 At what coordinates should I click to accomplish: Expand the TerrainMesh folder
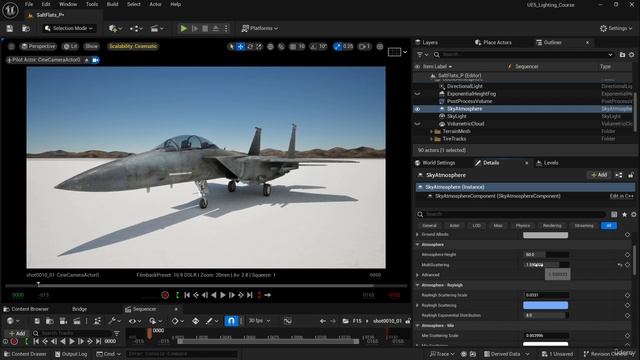[x=431, y=131]
